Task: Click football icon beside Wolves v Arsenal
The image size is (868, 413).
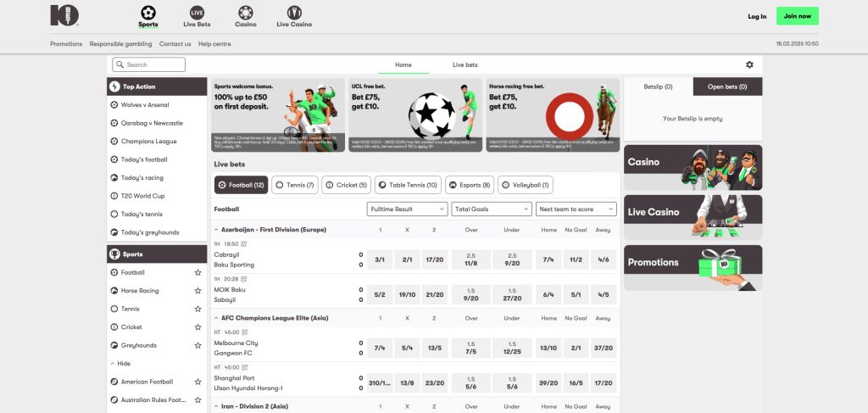Action: (114, 104)
